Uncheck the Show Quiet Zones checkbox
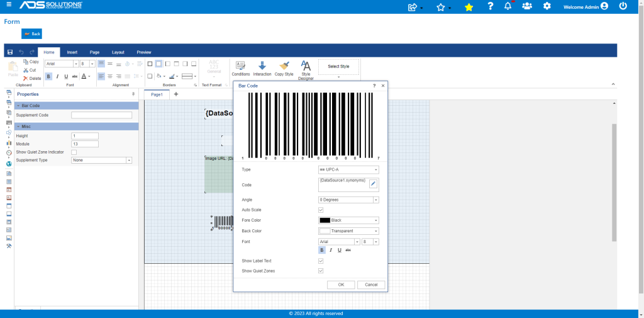This screenshot has height=318, width=644. [321, 271]
